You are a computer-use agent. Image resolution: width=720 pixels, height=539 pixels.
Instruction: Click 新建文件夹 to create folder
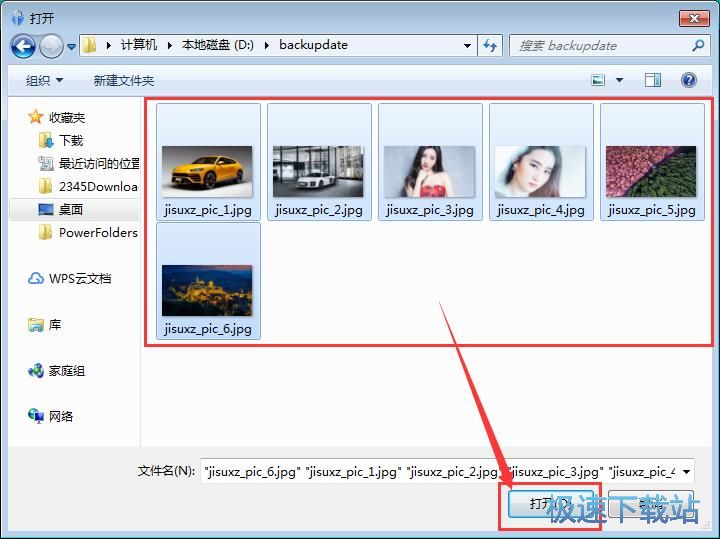pos(124,81)
